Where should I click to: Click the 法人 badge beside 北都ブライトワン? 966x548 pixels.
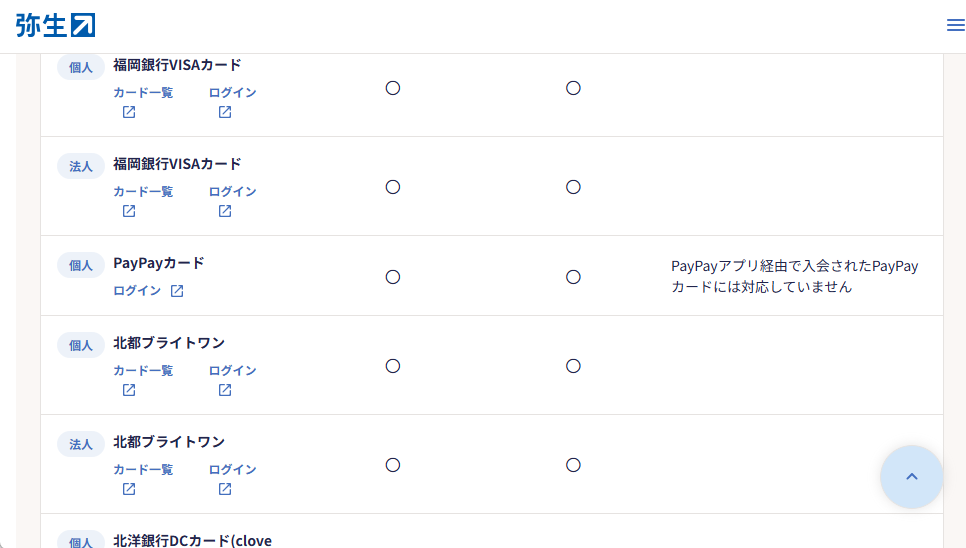pyautogui.click(x=81, y=444)
